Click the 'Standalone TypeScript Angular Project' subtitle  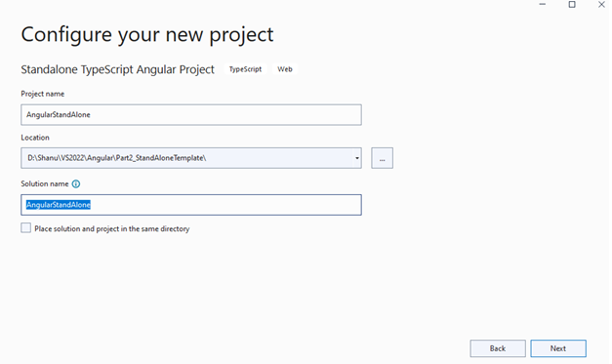coord(117,69)
